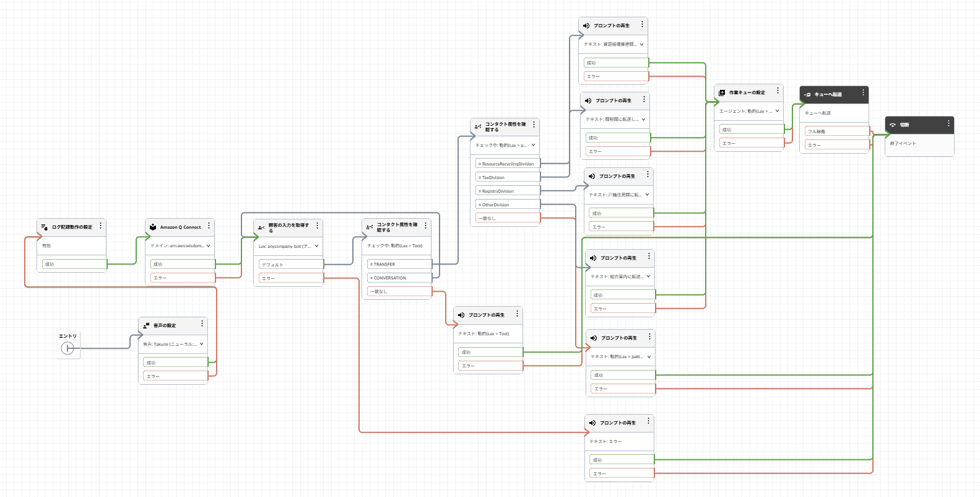
Task: Click the 顧客の入力を取得する block icon
Action: [261, 227]
